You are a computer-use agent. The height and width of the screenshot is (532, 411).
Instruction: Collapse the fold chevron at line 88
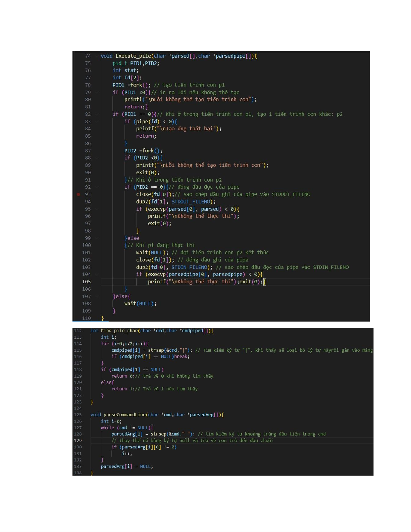tap(97, 158)
